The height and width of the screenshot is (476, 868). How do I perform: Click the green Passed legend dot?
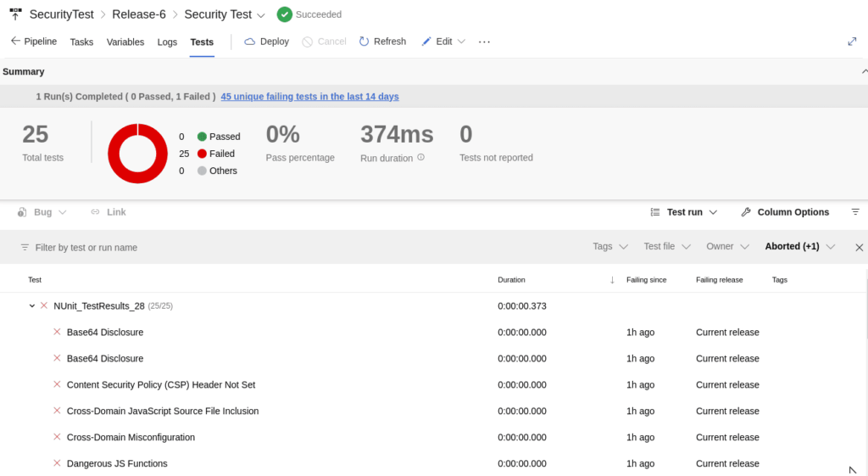pyautogui.click(x=202, y=137)
